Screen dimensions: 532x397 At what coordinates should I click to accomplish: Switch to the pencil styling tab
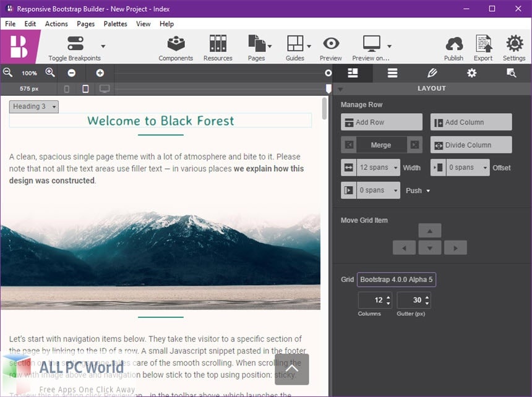[x=432, y=73]
